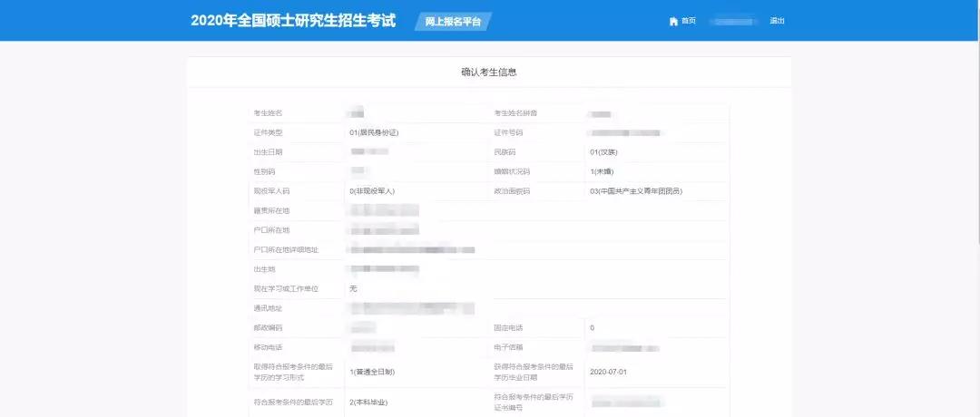This screenshot has width=980, height=417.
Task: Click the 网上报名平台 badge
Action: 453,21
